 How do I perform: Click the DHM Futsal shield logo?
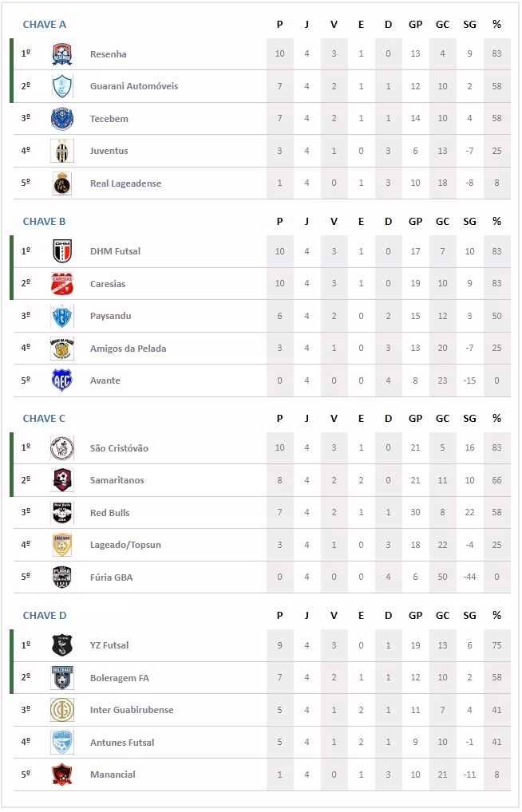(61, 251)
